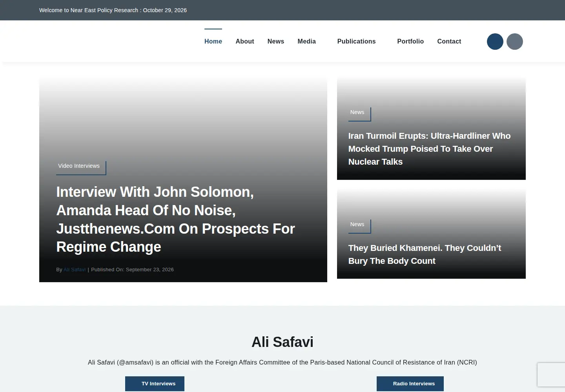Open the About page from navigation
This screenshot has height=392, width=565.
(245, 42)
